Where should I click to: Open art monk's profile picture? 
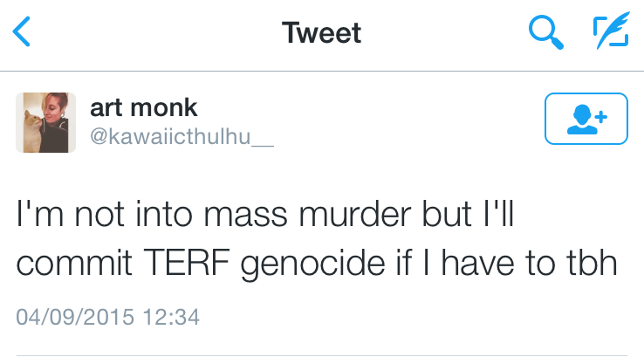coord(46,122)
